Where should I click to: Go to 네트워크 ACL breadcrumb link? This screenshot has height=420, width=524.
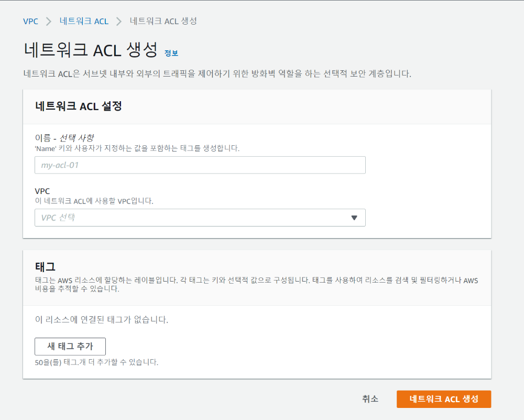(x=84, y=21)
